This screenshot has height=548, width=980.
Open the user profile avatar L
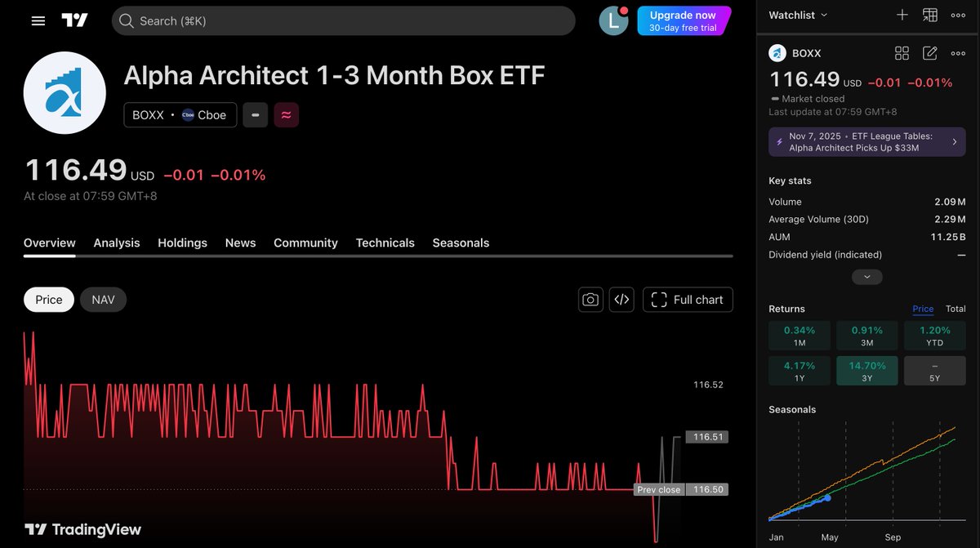(x=613, y=20)
